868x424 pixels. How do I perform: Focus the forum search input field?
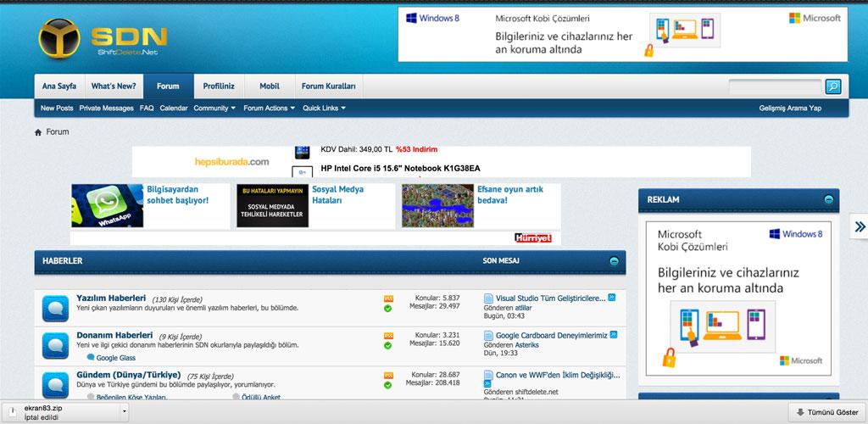775,86
